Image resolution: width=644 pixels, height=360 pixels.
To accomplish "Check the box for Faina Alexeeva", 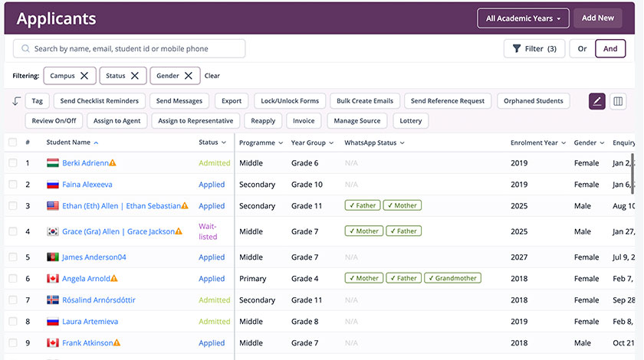I will (13, 185).
